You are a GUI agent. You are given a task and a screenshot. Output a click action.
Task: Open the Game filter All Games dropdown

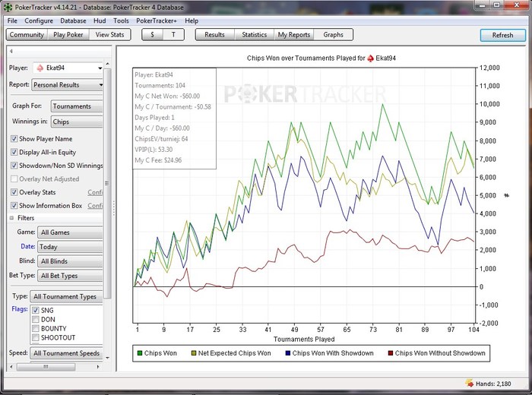click(70, 232)
